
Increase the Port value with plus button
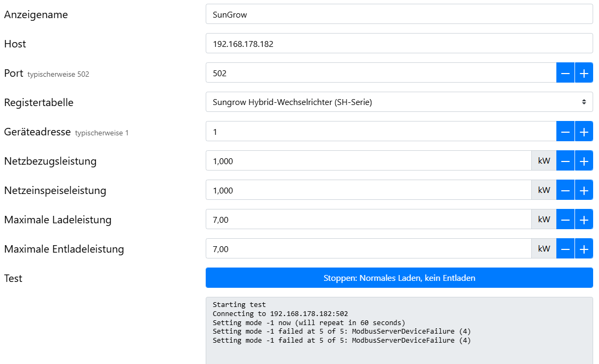(584, 73)
